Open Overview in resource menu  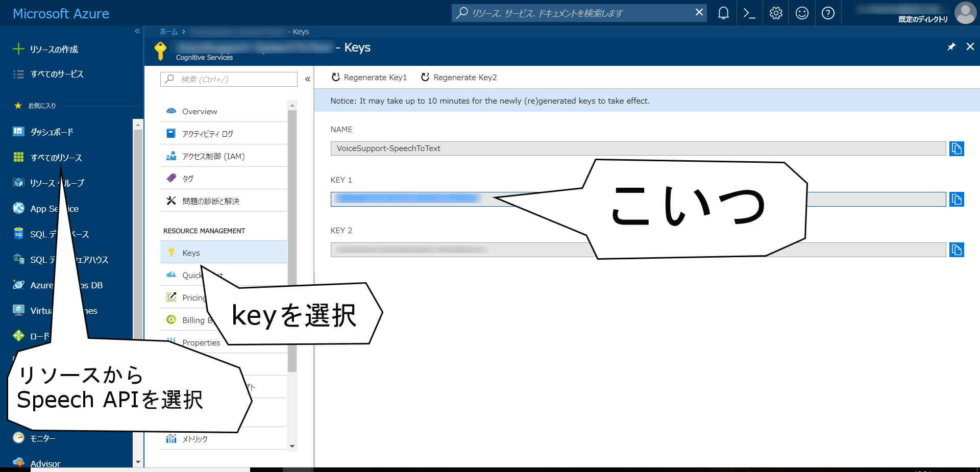coord(224,111)
